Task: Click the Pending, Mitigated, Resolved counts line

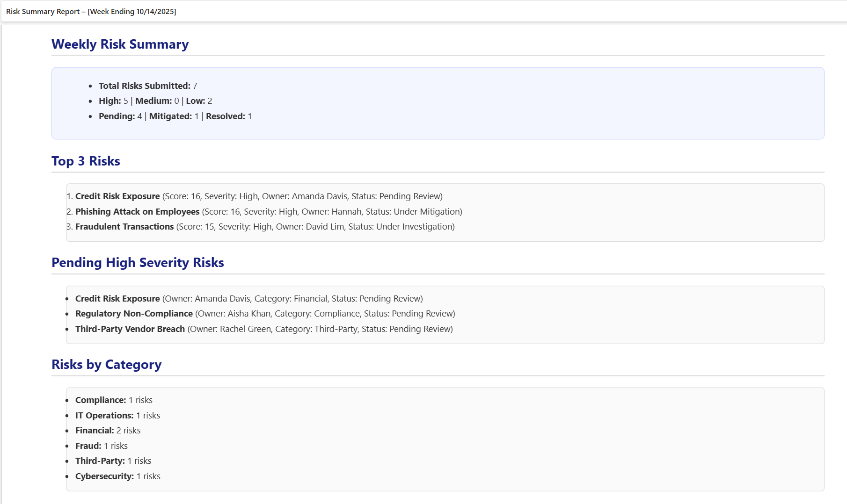Action: tap(175, 116)
